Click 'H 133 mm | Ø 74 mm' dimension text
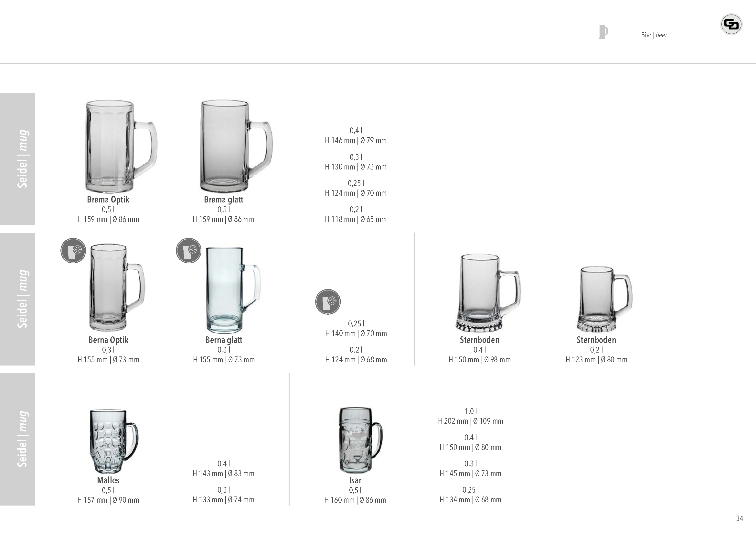Screen dimensions: 756x535 point(224,500)
